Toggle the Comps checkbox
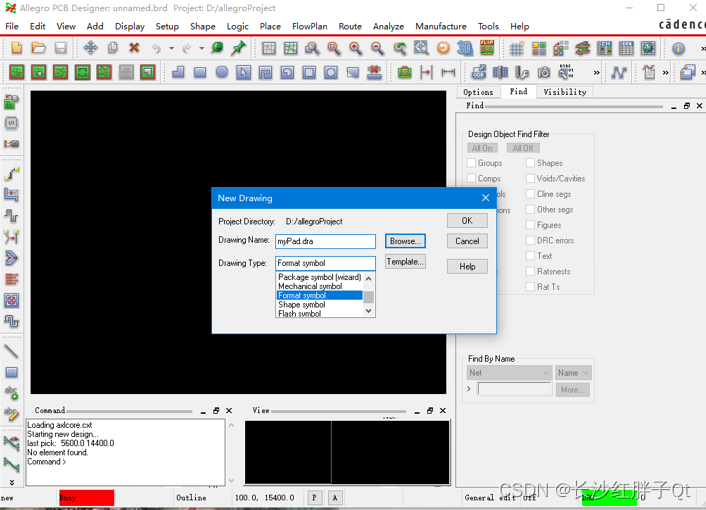The width and height of the screenshot is (706, 510). click(x=471, y=178)
